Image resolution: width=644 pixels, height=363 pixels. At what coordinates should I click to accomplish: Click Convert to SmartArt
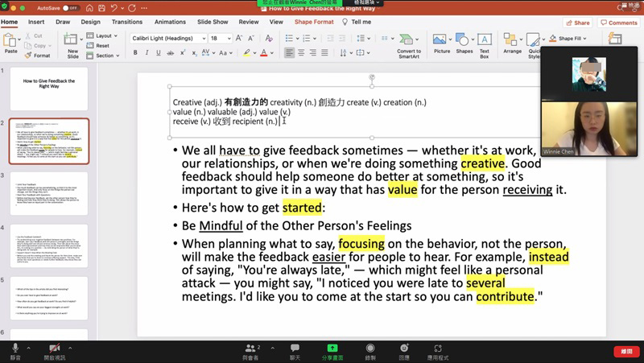[409, 46]
